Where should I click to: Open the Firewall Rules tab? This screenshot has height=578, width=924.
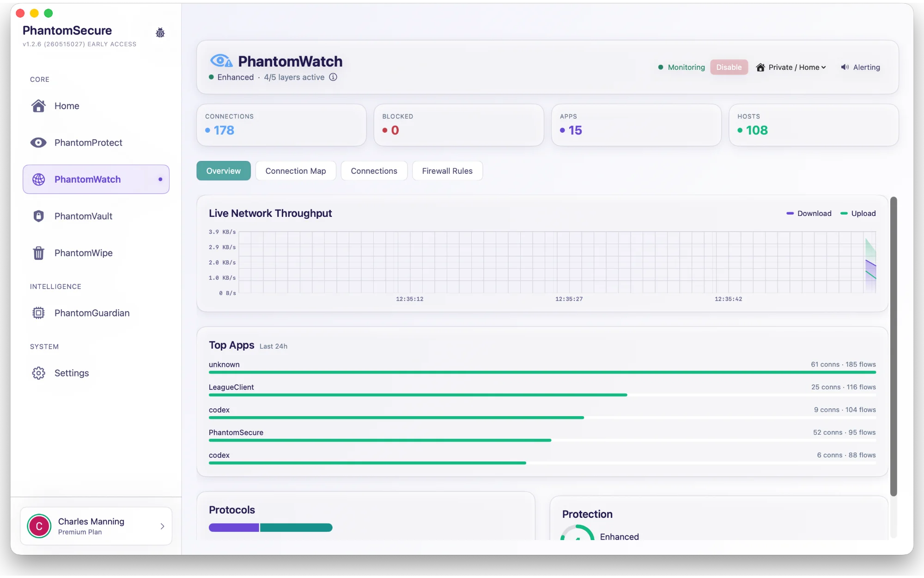pos(447,171)
